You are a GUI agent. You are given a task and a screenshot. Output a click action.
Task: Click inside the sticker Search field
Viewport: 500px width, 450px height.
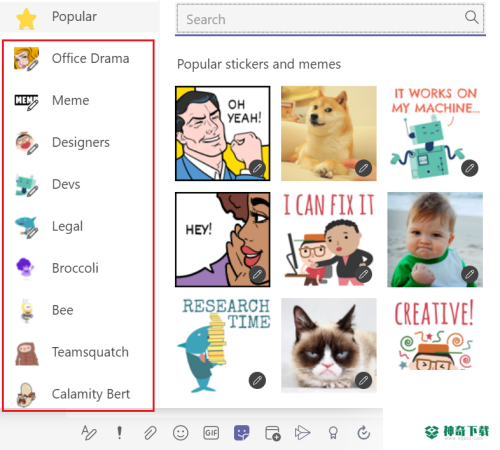coord(330,19)
